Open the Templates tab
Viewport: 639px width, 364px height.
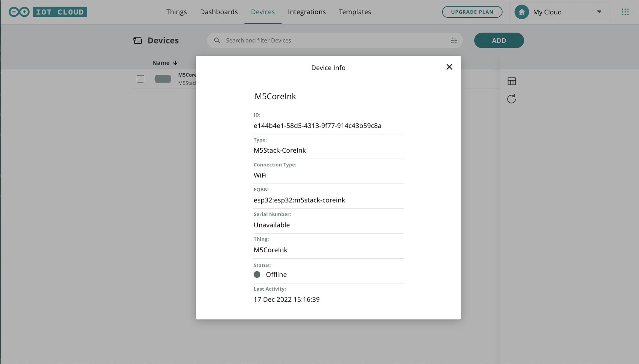click(x=355, y=12)
